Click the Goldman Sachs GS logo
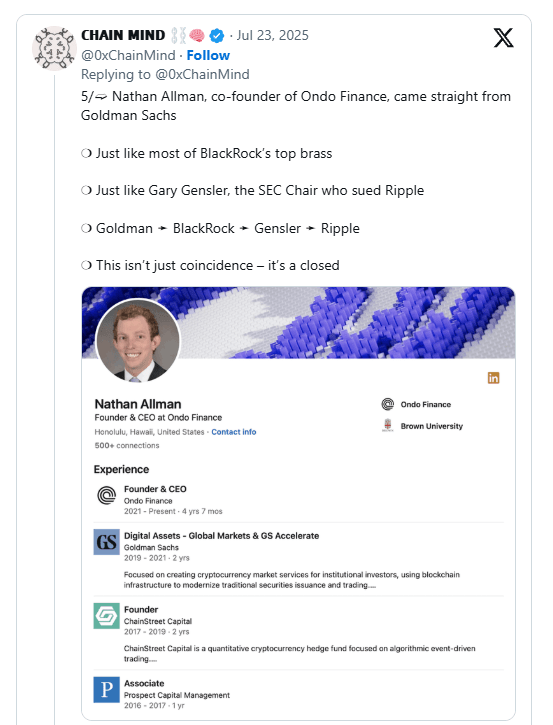The width and height of the screenshot is (553, 725). 106,542
